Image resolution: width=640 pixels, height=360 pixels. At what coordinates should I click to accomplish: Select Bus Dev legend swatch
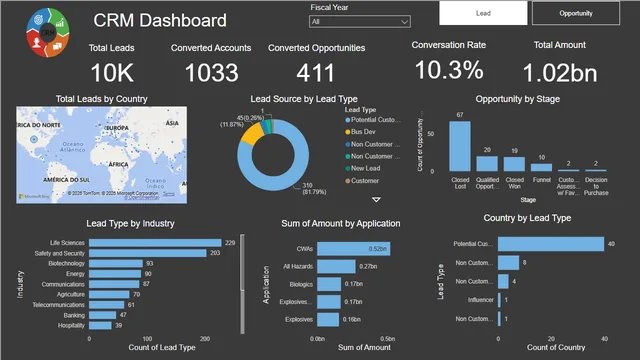pyautogui.click(x=348, y=132)
